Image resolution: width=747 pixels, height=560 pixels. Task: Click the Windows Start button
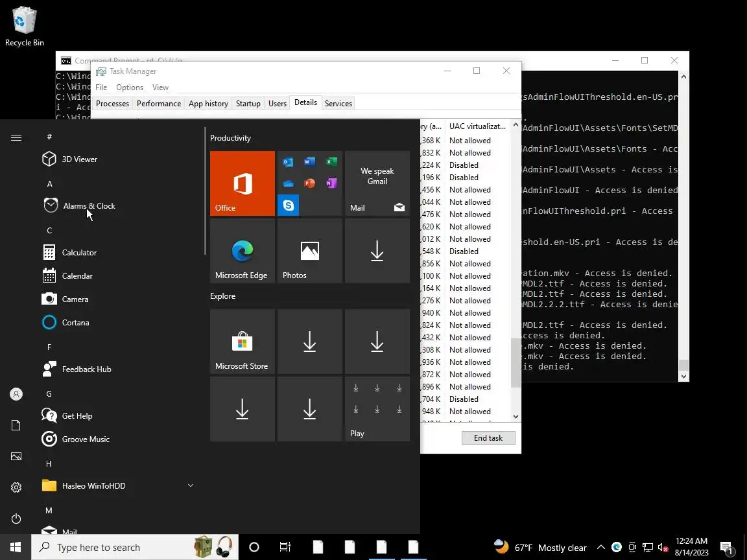pos(16,547)
